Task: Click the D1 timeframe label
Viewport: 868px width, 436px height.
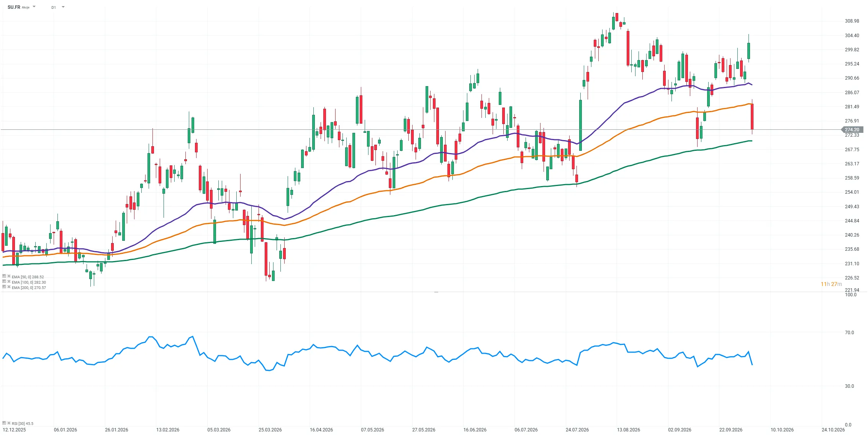Action: coord(54,7)
